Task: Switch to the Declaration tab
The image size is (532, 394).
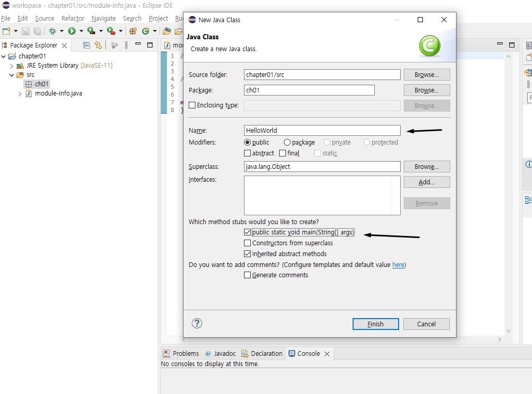Action: click(x=262, y=353)
